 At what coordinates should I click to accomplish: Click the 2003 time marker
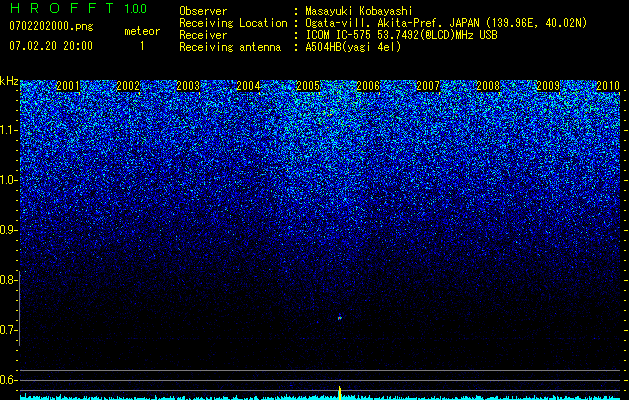pos(188,86)
